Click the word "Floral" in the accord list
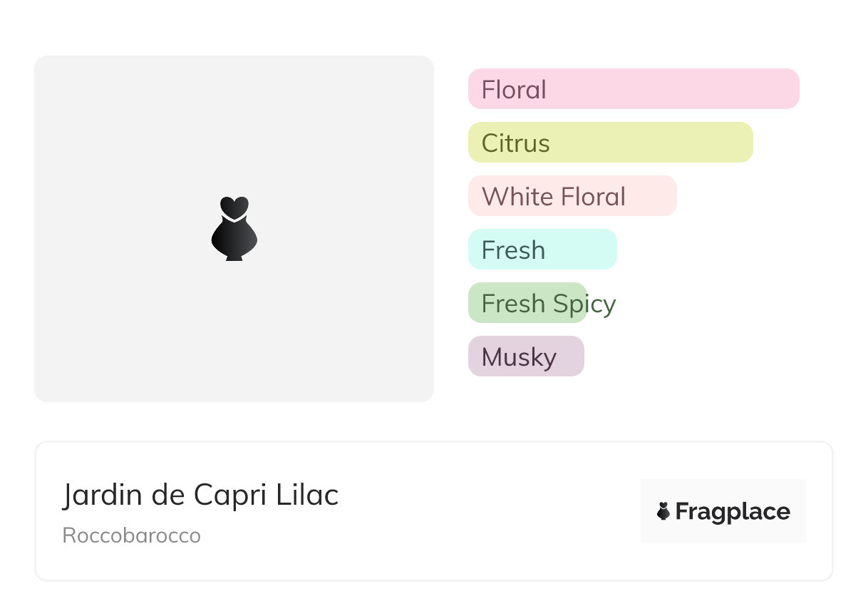The image size is (868, 616). 514,90
